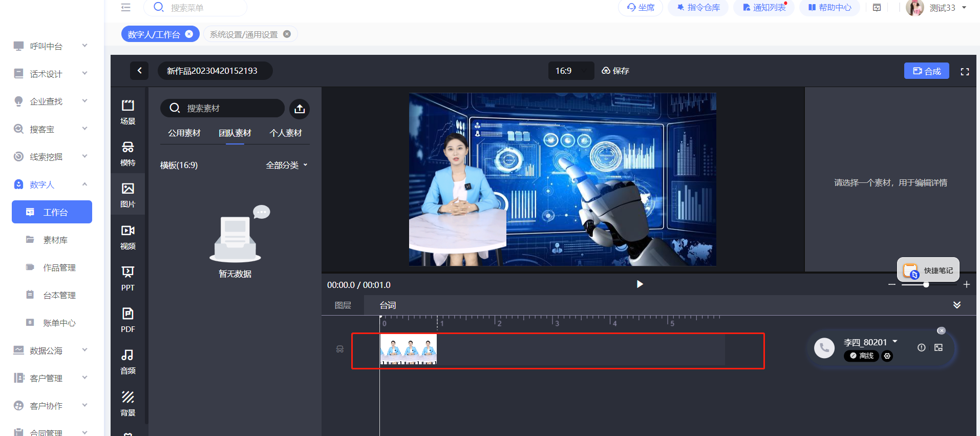Click the 合成 compose button
The image size is (980, 436).
tap(927, 71)
